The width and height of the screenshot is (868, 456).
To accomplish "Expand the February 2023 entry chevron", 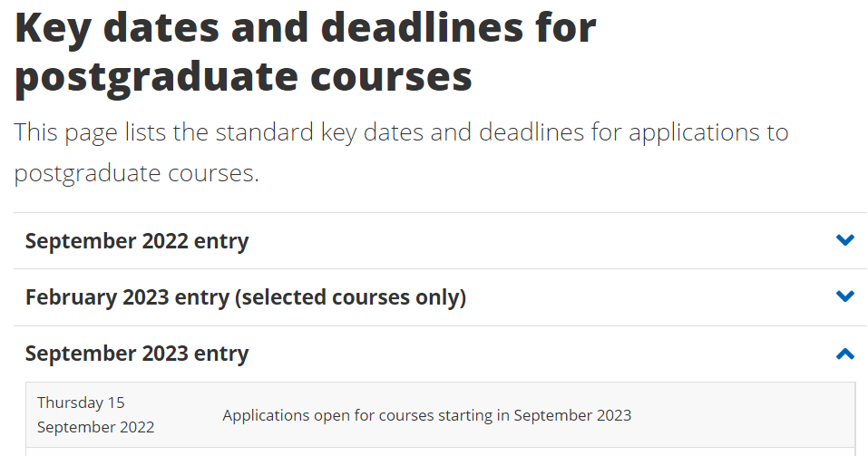I will [x=844, y=296].
